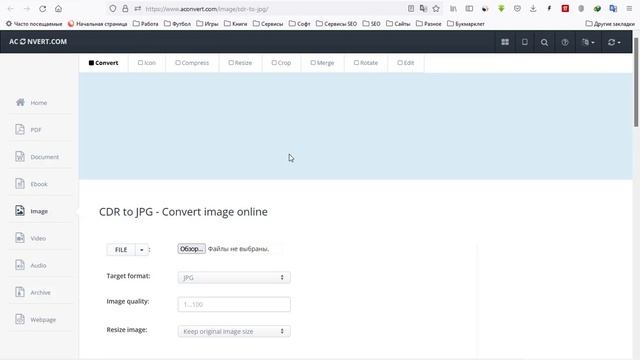Expand the FILE source dropdown arrow

pos(142,249)
